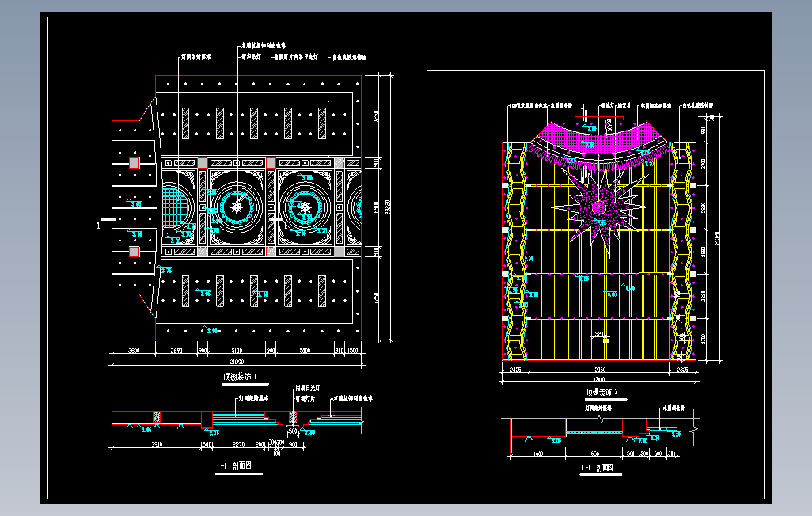Select the vertical 6900 dimension text
Image resolution: width=812 pixels, height=516 pixels.
[376, 207]
